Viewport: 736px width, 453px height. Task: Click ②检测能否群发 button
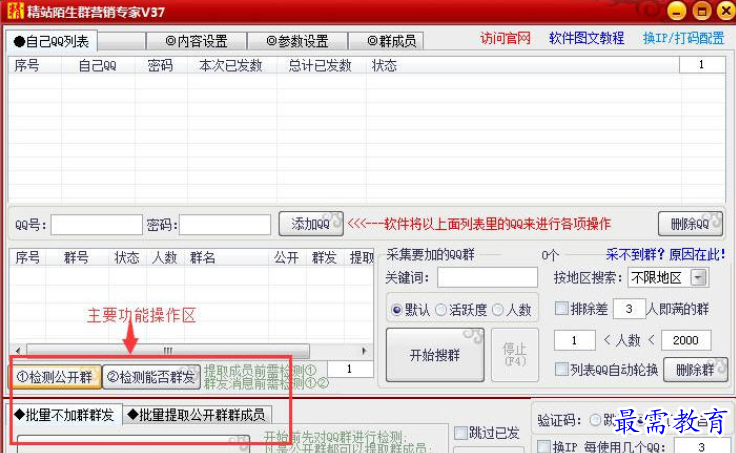[152, 376]
